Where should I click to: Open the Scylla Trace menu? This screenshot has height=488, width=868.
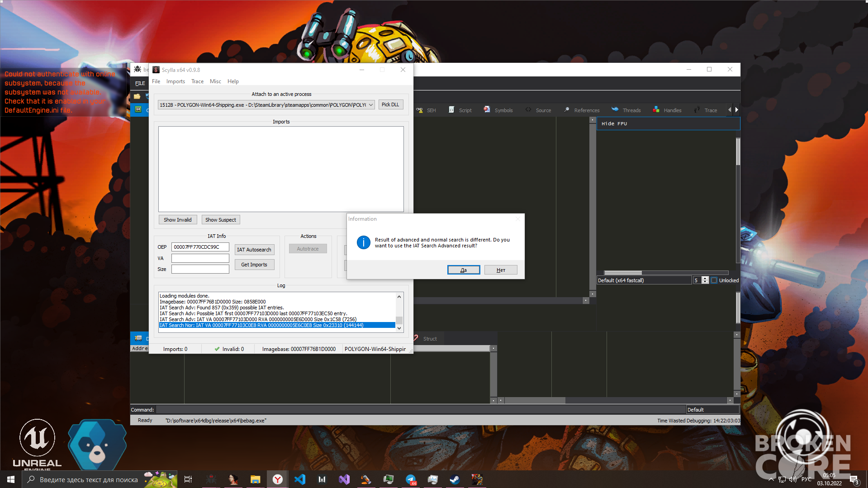coord(197,81)
